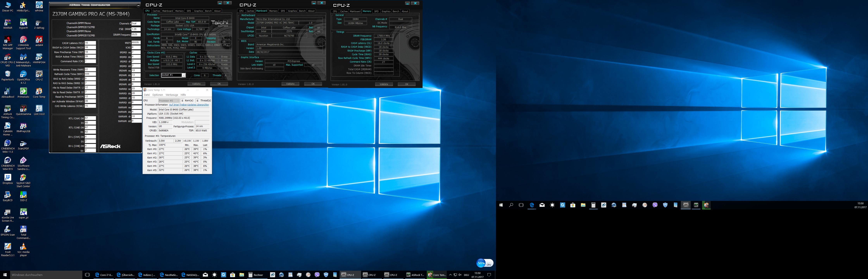Image resolution: width=868 pixels, height=279 pixels.
Task: Open the Dropbox desktop icon
Action: [x=7, y=178]
